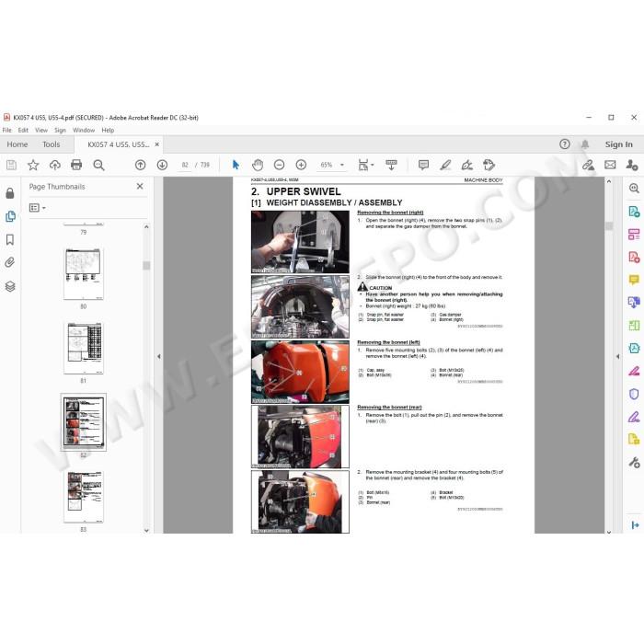Image resolution: width=644 pixels, height=644 pixels.
Task: Zoom in with the plus icon
Action: [301, 165]
